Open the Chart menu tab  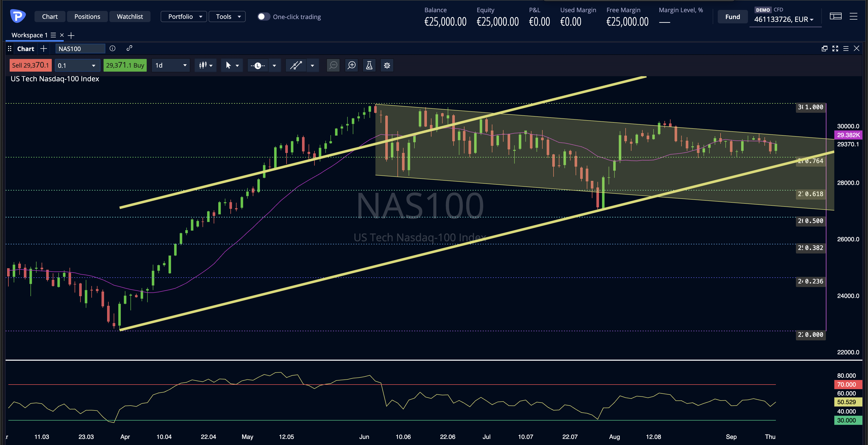(x=49, y=17)
